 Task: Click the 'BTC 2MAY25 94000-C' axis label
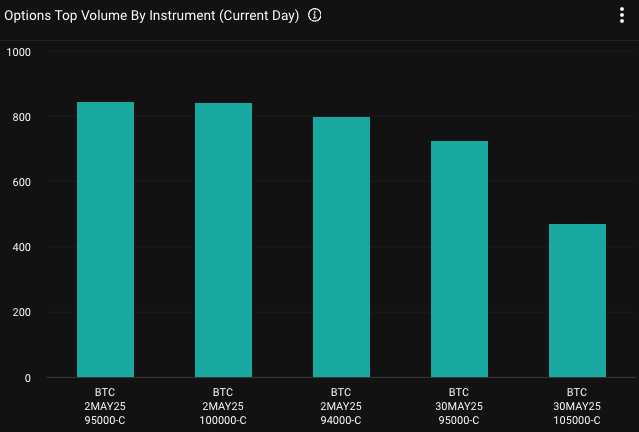click(341, 406)
